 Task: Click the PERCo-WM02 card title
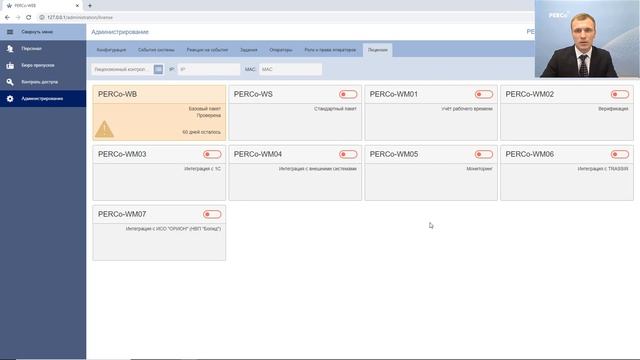530,94
